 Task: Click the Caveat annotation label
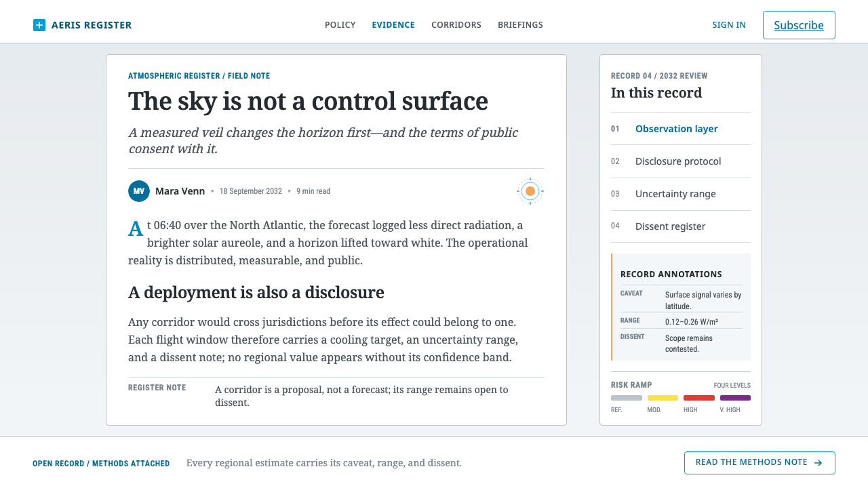click(631, 293)
